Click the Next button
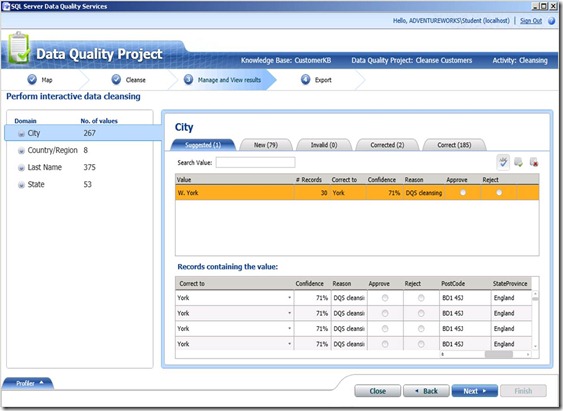 (x=475, y=391)
